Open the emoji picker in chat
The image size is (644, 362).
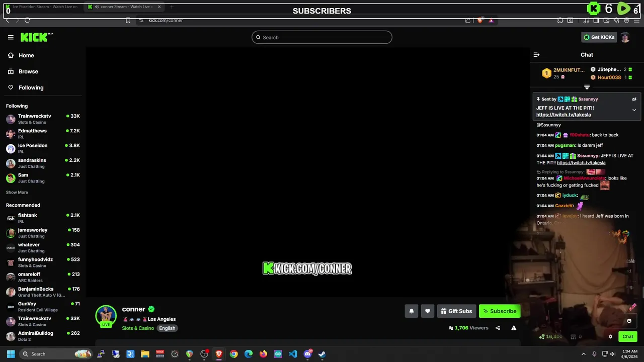coord(629,321)
